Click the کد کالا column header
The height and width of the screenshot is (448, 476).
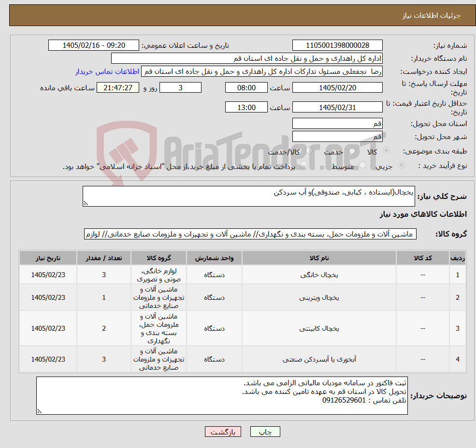[x=422, y=258]
